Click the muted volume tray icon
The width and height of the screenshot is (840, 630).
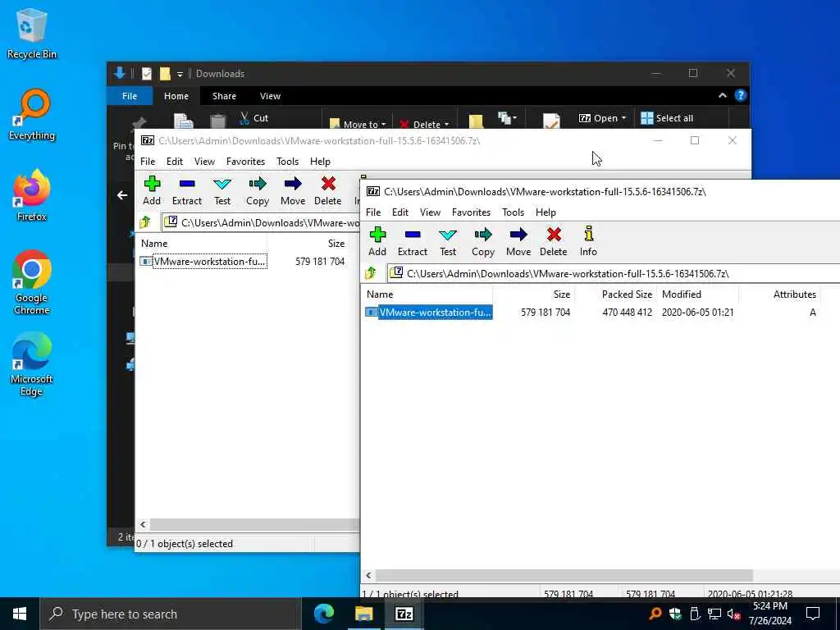(x=734, y=614)
